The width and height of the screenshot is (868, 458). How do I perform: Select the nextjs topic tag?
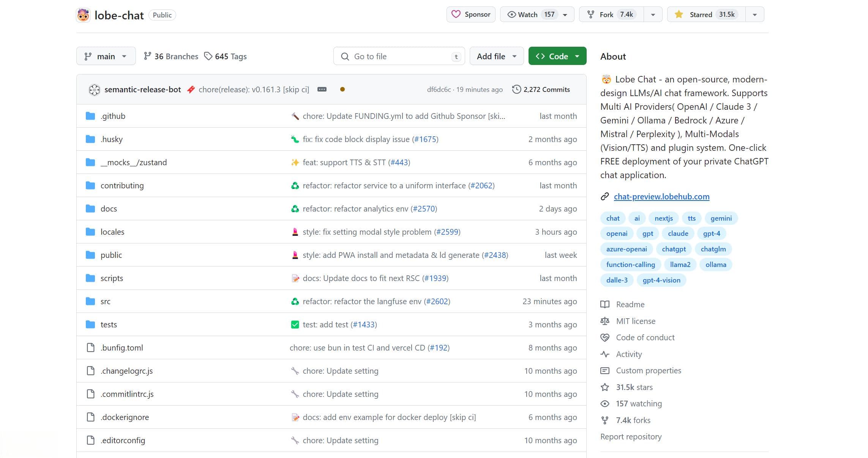click(x=664, y=218)
